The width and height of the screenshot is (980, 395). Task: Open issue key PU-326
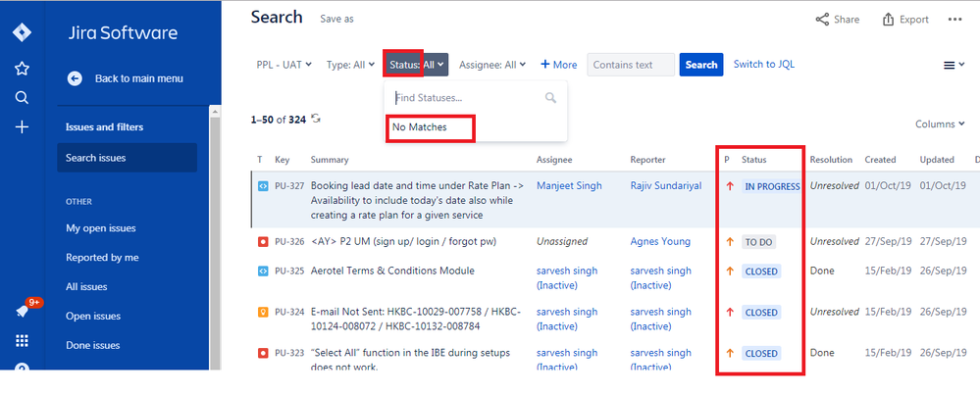pos(289,241)
